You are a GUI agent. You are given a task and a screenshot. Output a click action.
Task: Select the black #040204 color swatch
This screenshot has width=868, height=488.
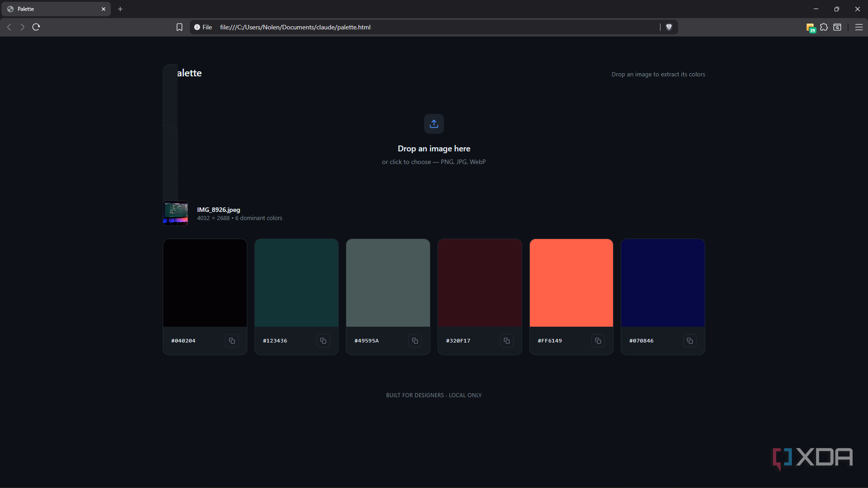205,283
